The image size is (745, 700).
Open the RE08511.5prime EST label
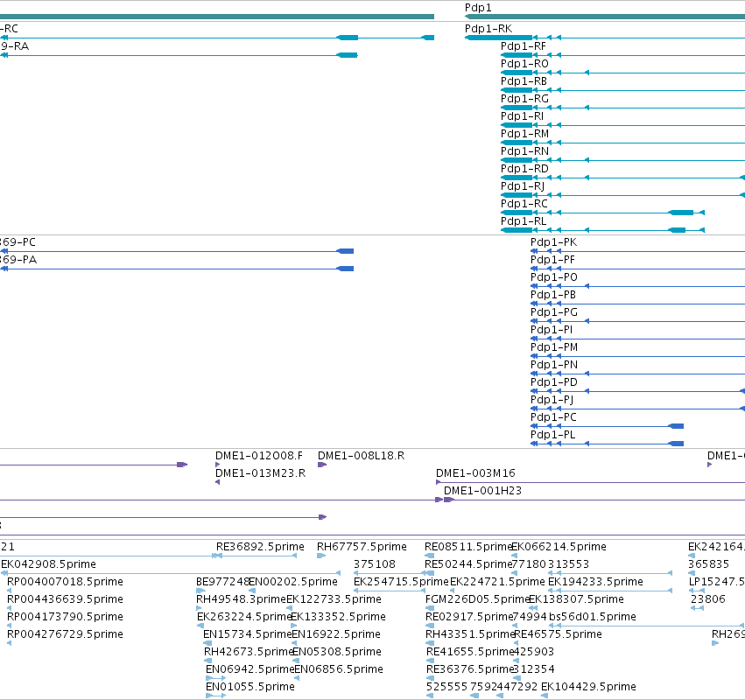pos(468,547)
